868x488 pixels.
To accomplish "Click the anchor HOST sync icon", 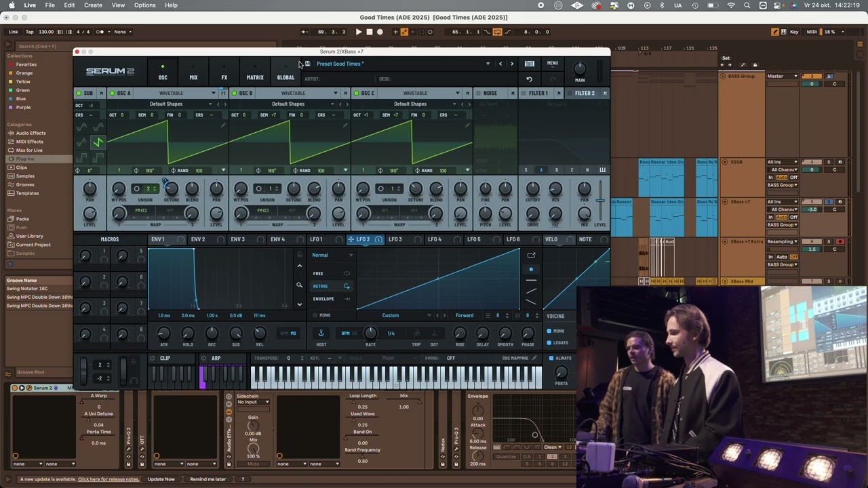I will (x=321, y=333).
